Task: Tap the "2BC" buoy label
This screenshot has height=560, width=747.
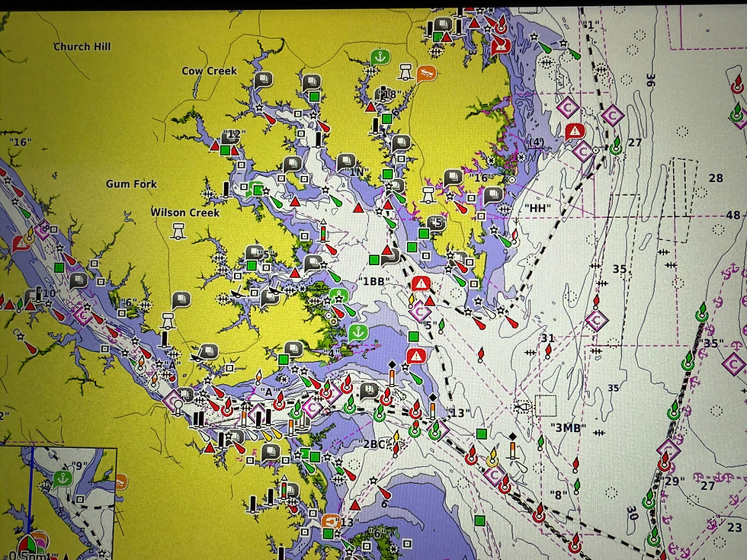Action: (x=374, y=445)
